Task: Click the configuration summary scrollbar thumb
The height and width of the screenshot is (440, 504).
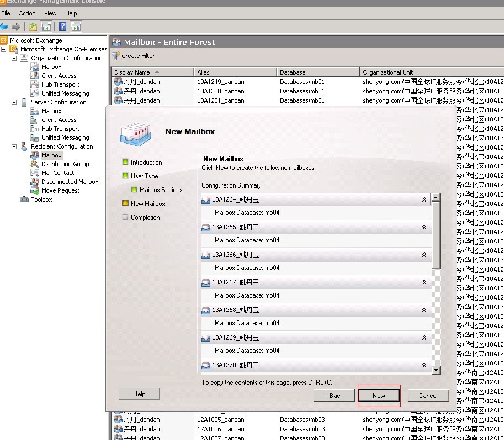Action: 436,235
